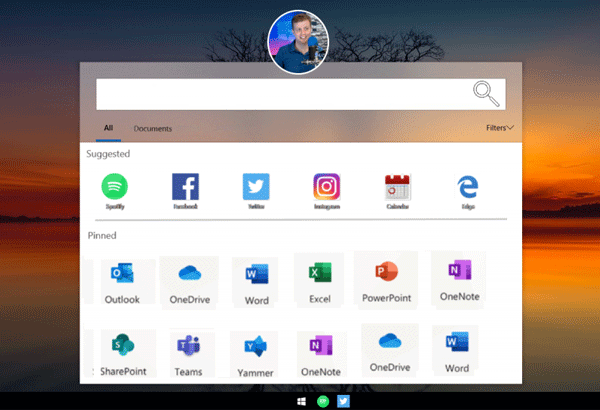
Task: Expand the Filters dropdown
Action: [x=500, y=127]
